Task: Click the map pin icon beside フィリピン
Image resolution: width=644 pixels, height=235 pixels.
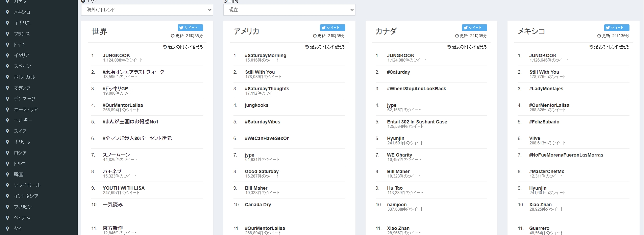Action: coord(7,207)
